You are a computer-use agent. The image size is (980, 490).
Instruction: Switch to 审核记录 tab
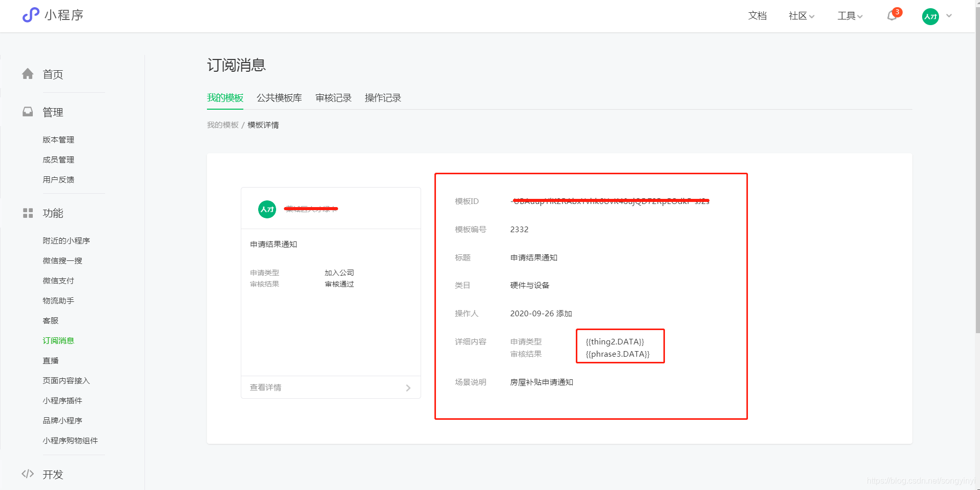click(x=333, y=98)
